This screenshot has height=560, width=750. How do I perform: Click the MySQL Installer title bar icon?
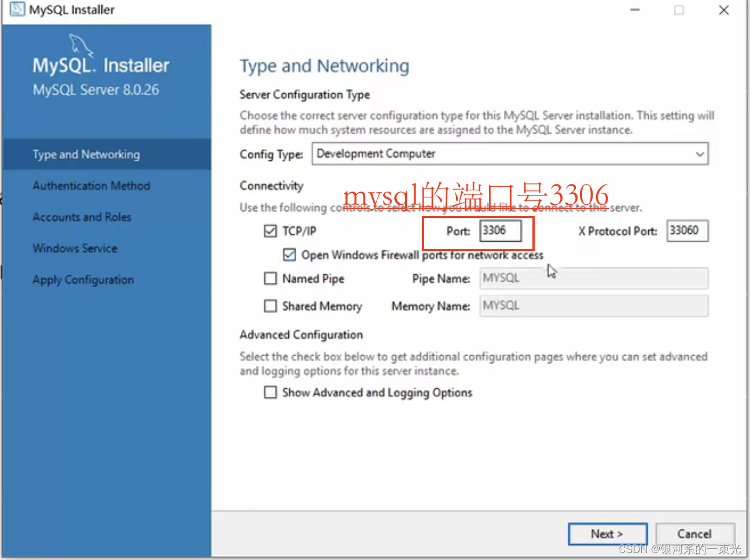tap(17, 10)
